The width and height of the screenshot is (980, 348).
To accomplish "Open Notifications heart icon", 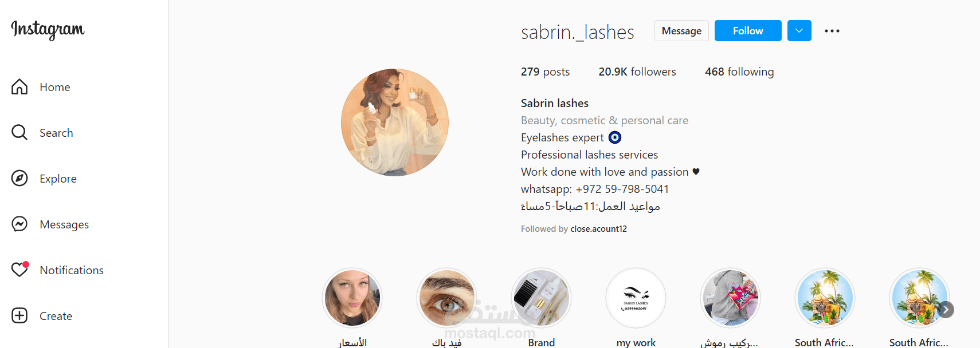I will [20, 269].
